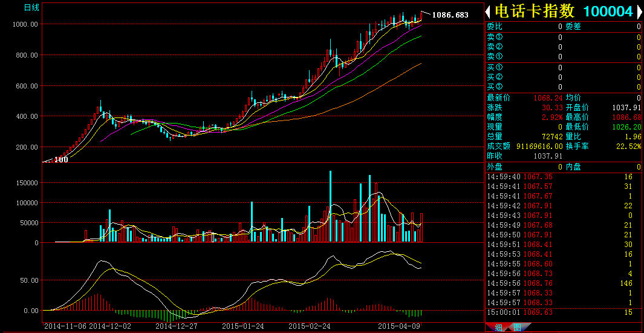Click the 电话卡指数 index title
Viewport: 644px width, 333px height.
pos(534,11)
